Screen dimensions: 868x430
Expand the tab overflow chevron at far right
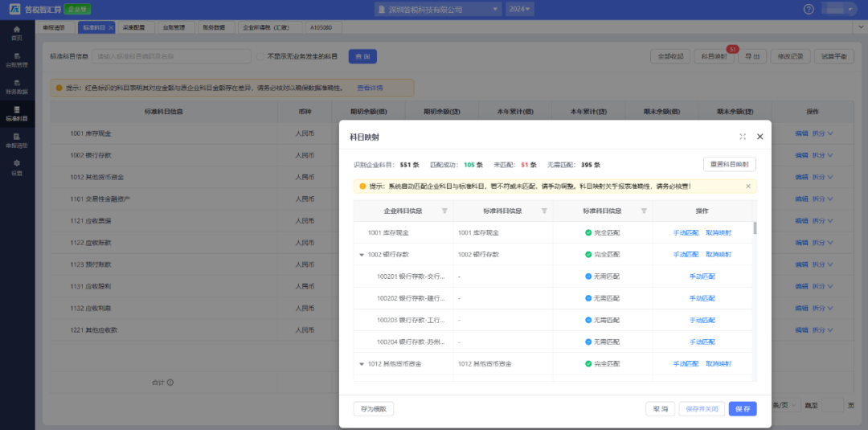(x=862, y=27)
